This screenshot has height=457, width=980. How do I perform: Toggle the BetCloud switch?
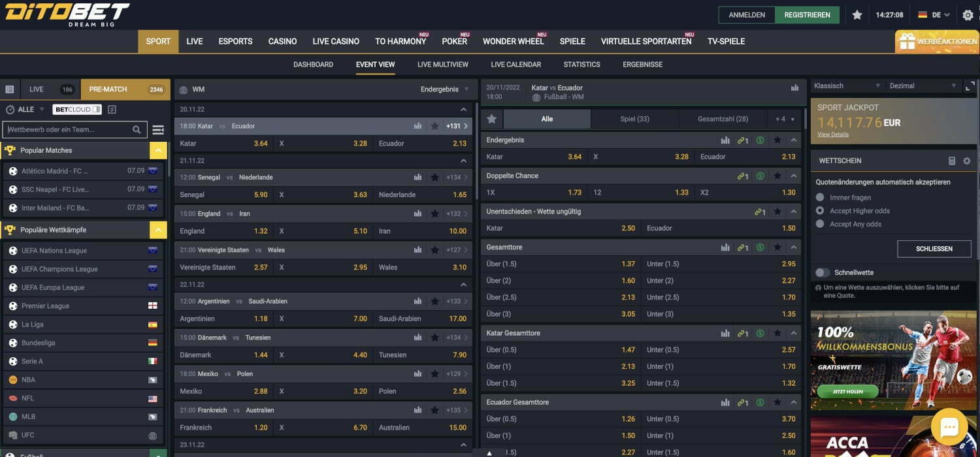coord(96,110)
